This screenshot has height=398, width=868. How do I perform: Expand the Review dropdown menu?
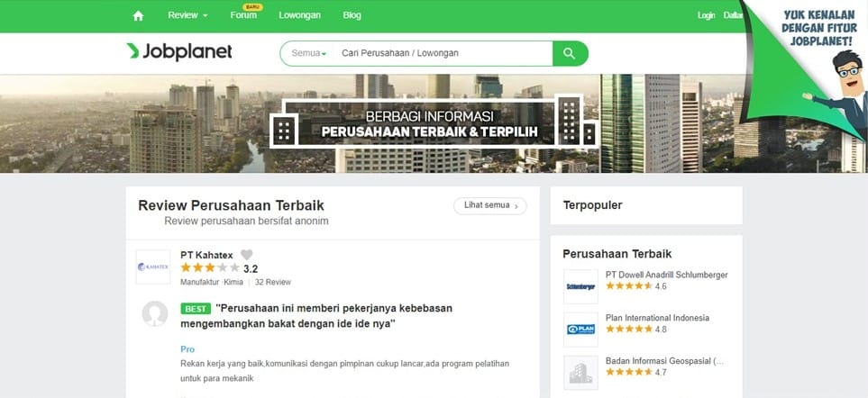point(188,15)
